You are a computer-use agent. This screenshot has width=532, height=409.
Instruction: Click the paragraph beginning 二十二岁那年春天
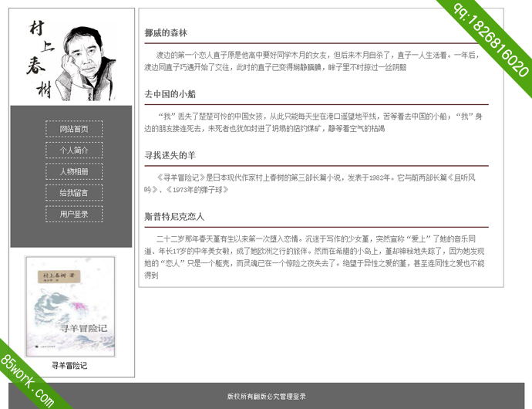314,257
